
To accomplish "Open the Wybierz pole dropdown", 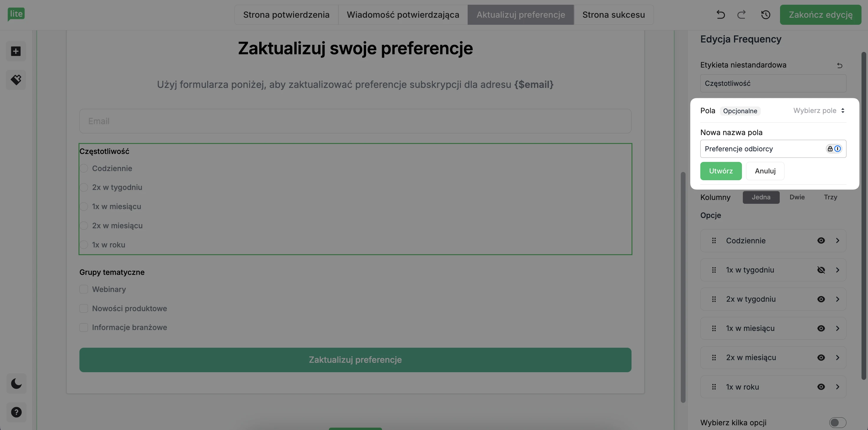I will click(x=819, y=110).
